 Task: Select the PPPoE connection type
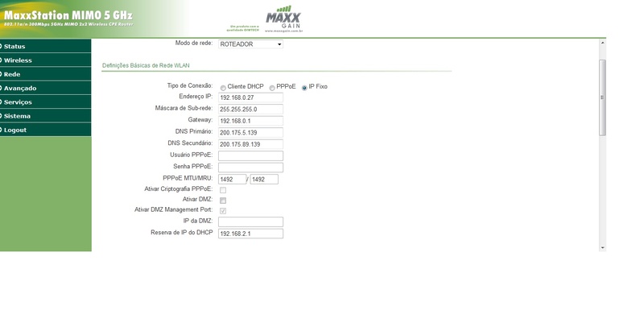272,88
